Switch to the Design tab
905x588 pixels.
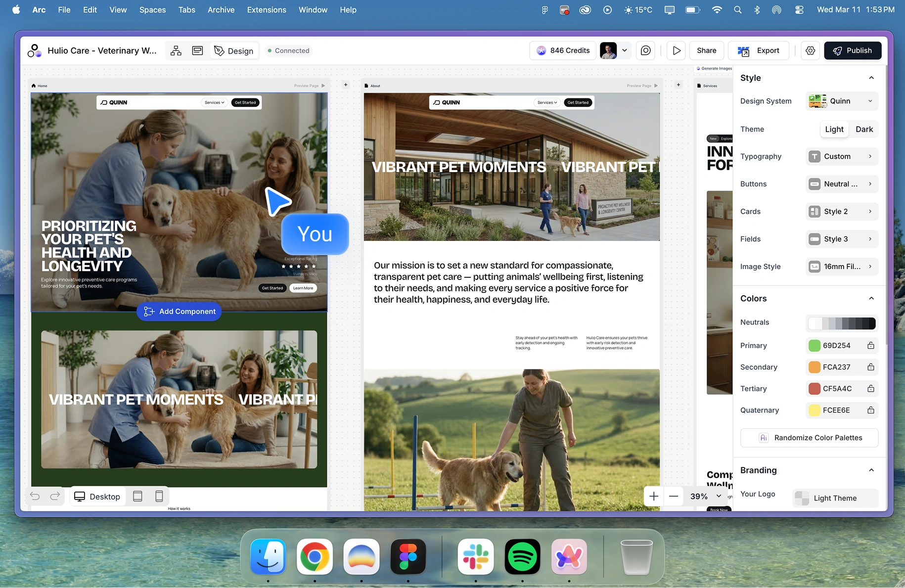[234, 50]
